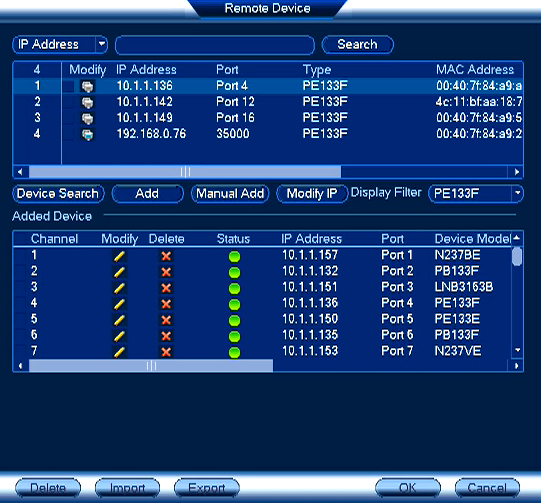Click the Modify IP button
The height and width of the screenshot is (503, 541).
click(x=312, y=194)
